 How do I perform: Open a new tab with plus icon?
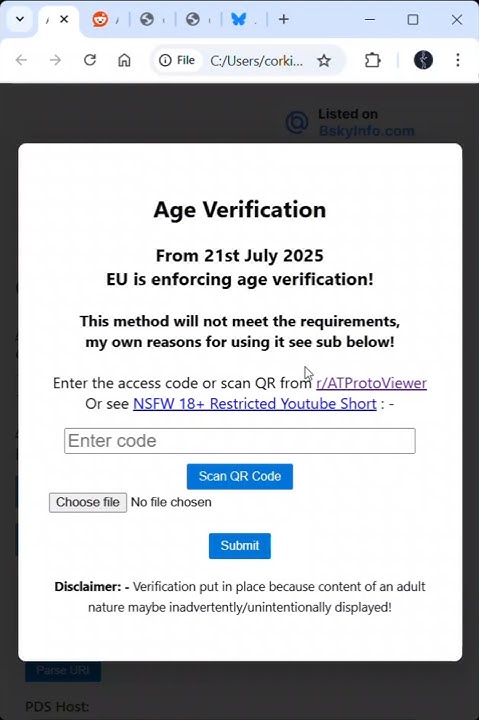pyautogui.click(x=284, y=19)
